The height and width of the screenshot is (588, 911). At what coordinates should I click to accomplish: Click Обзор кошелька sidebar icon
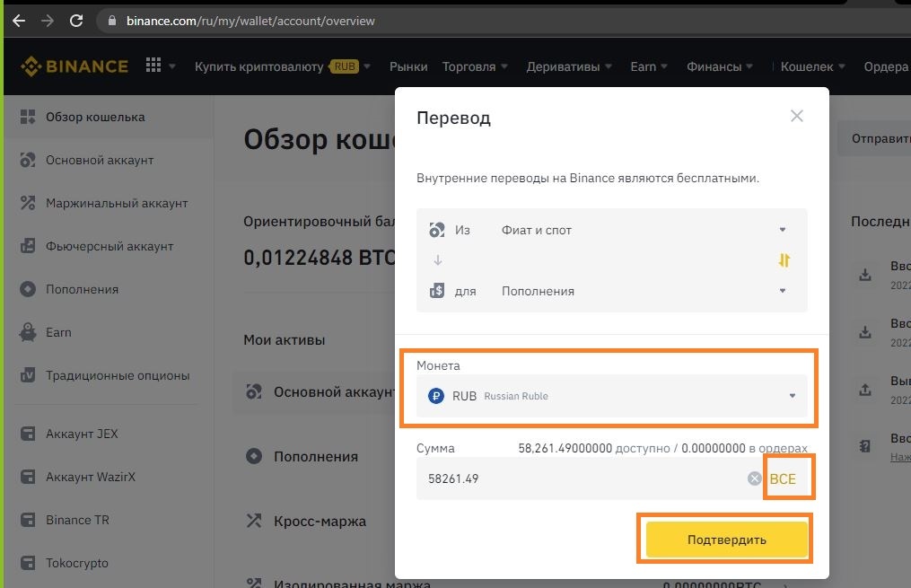[27, 117]
